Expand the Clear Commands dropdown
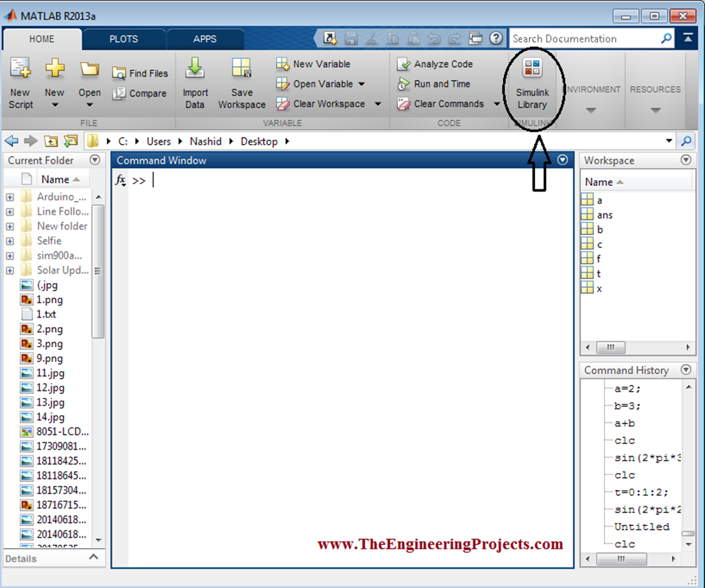Image resolution: width=705 pixels, height=588 pixels. (498, 104)
